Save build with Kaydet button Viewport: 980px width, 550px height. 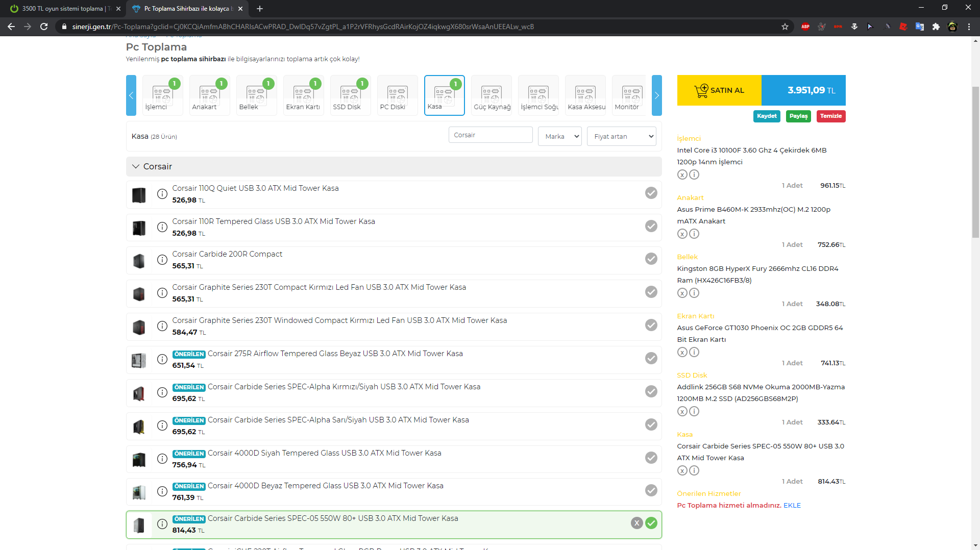(767, 116)
